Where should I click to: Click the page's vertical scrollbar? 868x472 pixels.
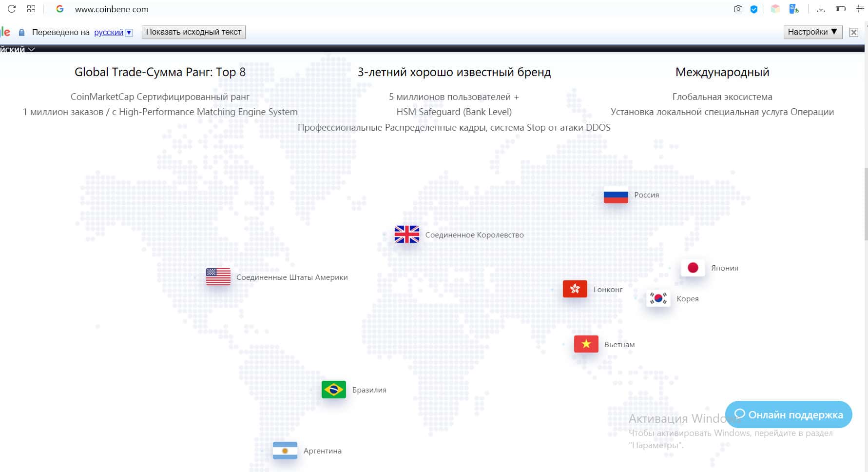[x=866, y=205]
